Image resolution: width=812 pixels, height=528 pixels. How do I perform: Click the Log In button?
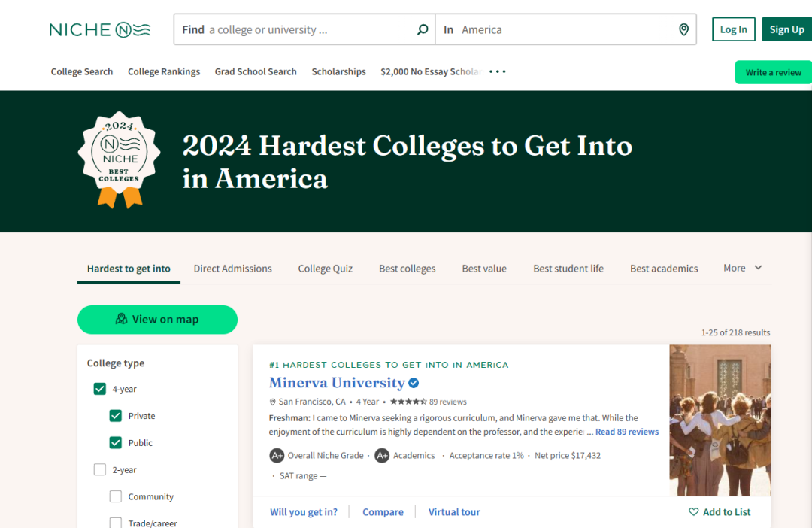tap(733, 29)
